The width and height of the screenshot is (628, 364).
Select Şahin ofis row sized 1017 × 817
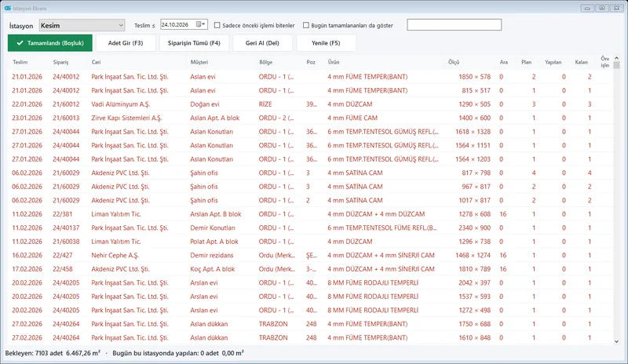click(310, 200)
